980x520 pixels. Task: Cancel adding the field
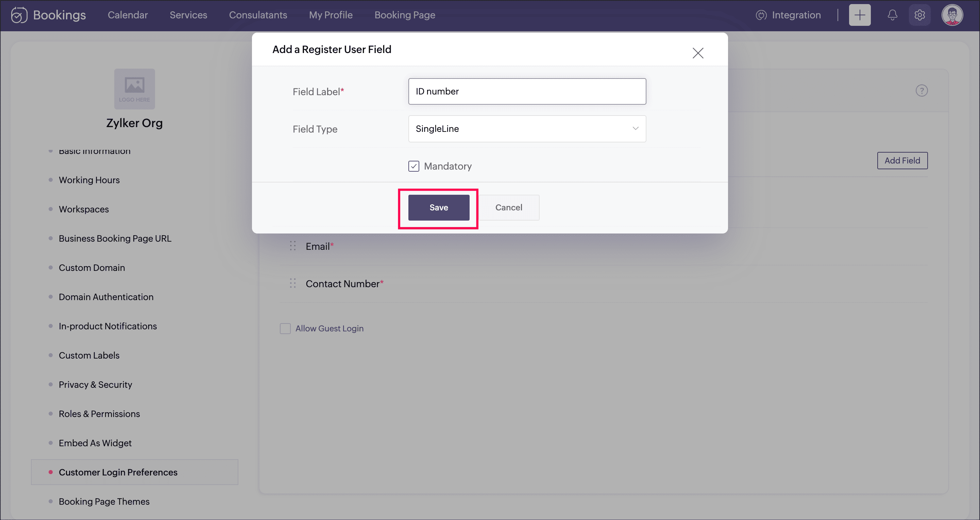pyautogui.click(x=509, y=208)
